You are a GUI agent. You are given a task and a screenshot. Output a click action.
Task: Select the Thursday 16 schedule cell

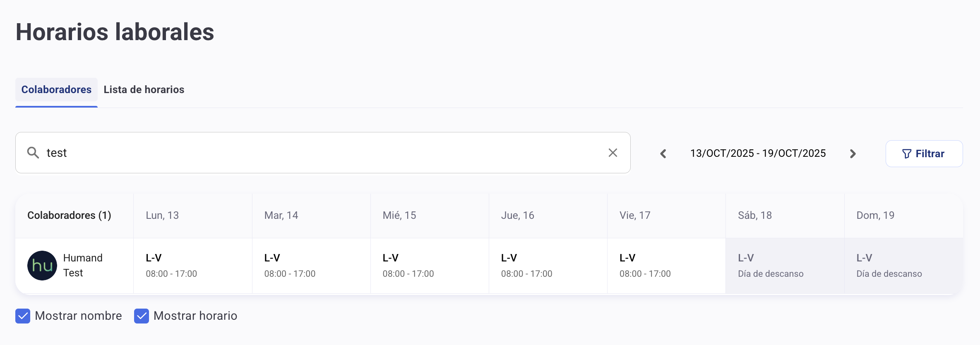point(548,266)
